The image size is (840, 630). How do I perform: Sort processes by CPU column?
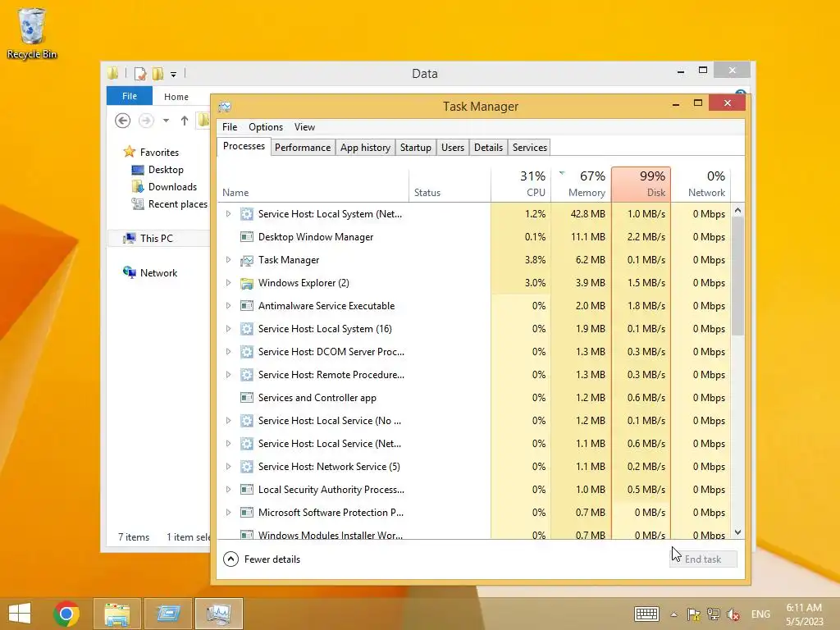point(521,185)
